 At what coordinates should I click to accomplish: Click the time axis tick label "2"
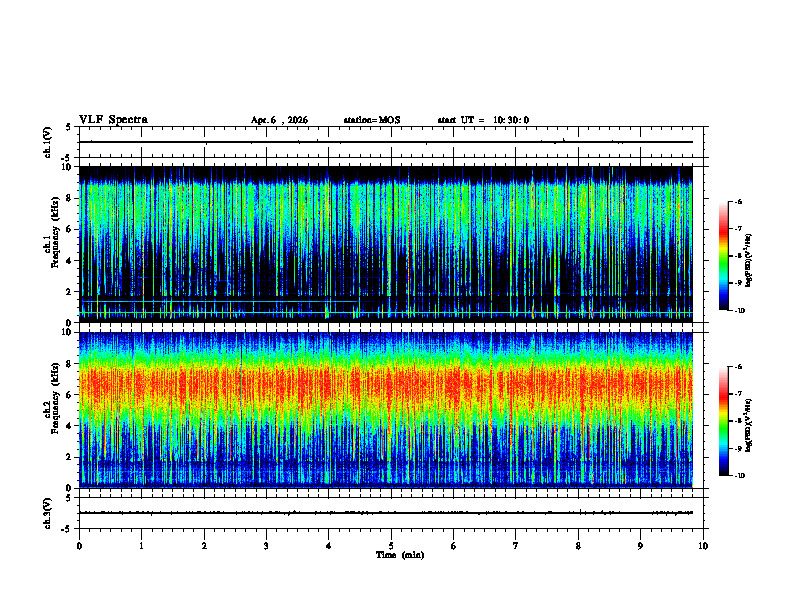[x=204, y=546]
